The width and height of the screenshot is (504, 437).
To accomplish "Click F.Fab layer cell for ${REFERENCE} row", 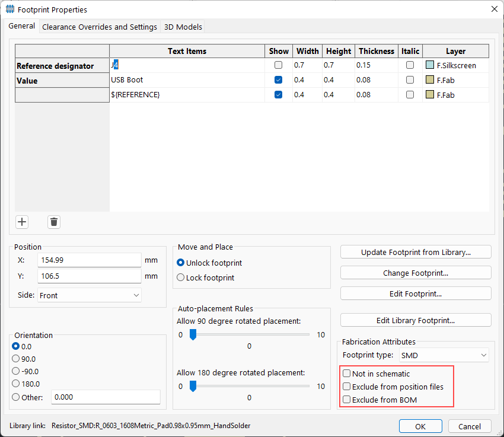I will 456,95.
